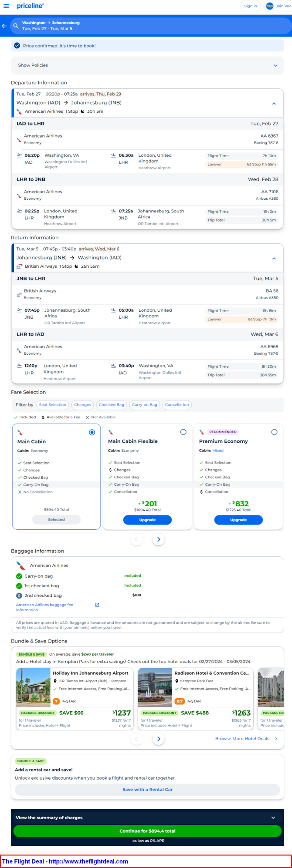Toggle the Seat Selection filter chip
Image resolution: width=292 pixels, height=868 pixels.
53,405
